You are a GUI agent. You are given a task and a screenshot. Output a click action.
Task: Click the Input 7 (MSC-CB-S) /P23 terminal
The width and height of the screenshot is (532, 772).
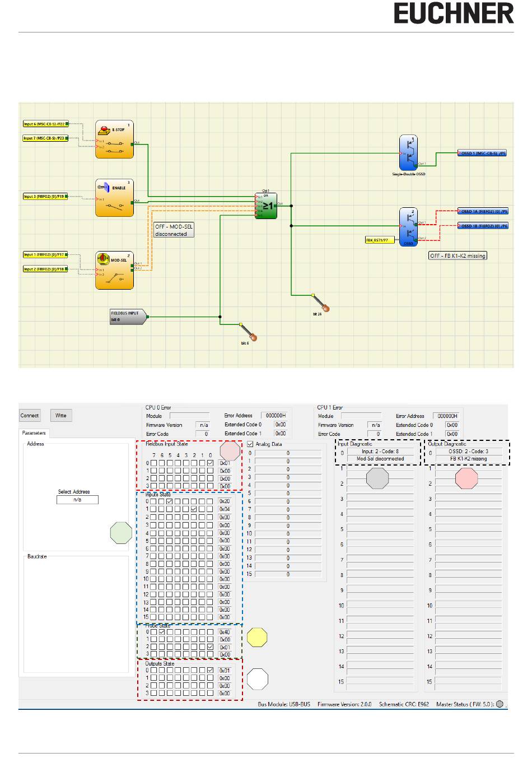click(45, 138)
